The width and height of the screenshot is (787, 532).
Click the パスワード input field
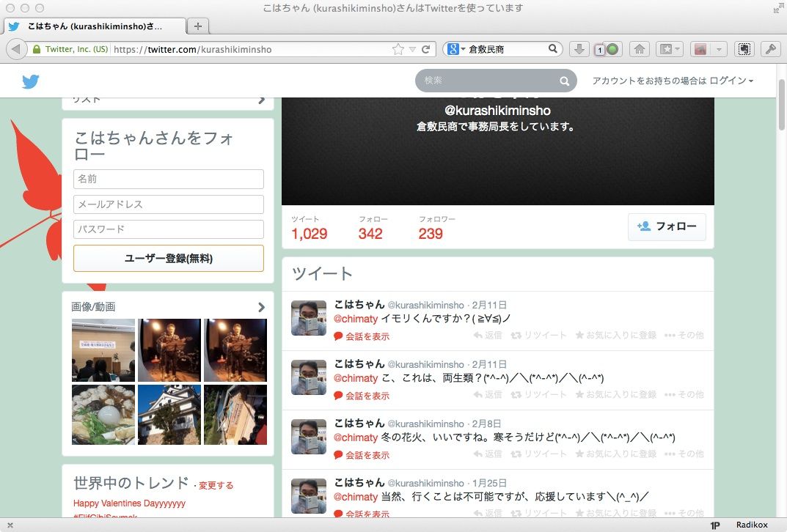pos(168,229)
